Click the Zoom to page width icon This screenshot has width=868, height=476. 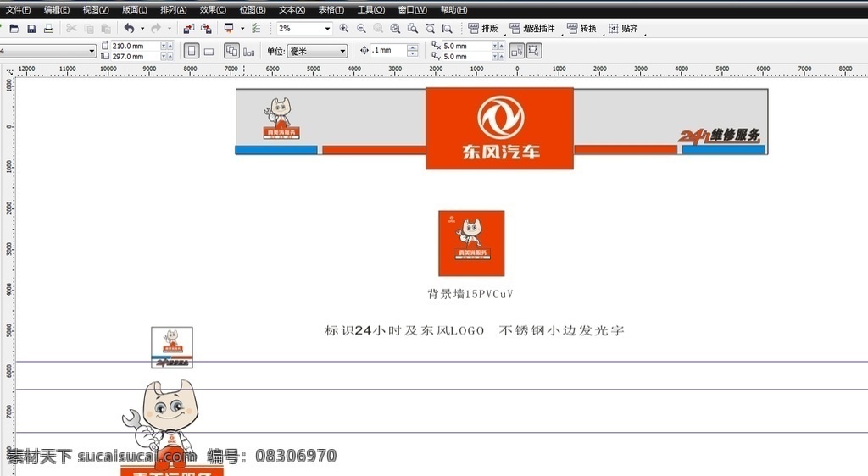[x=430, y=29]
